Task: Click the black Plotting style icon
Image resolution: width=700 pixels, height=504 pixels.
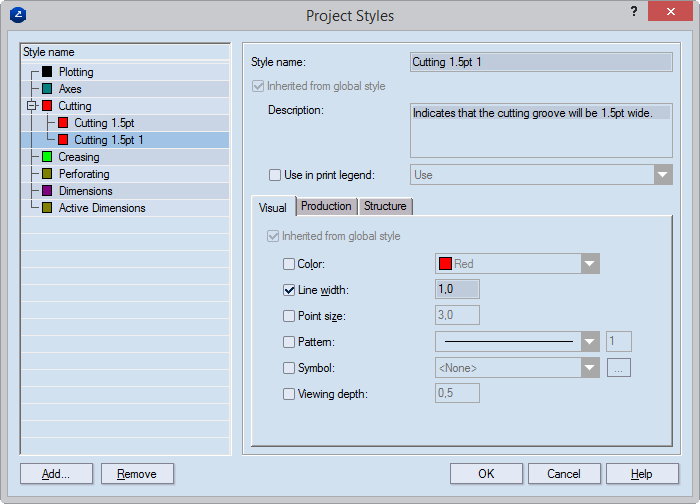Action: [x=47, y=72]
